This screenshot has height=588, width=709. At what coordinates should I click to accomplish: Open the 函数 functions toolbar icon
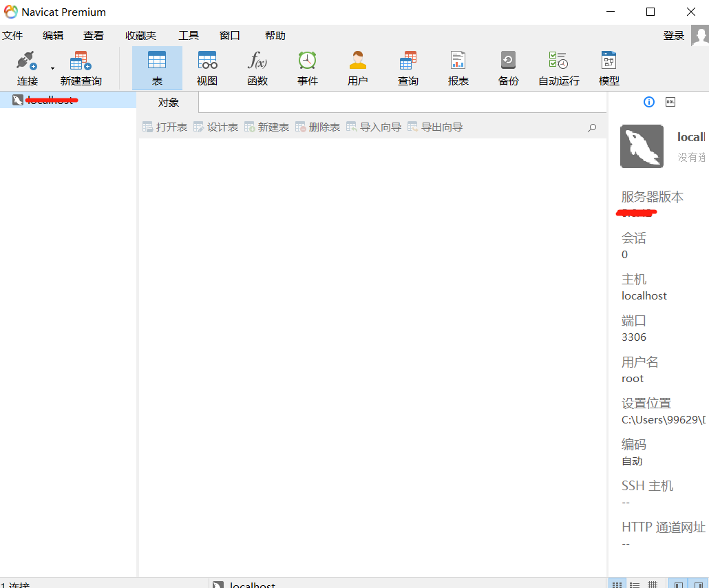(x=257, y=68)
